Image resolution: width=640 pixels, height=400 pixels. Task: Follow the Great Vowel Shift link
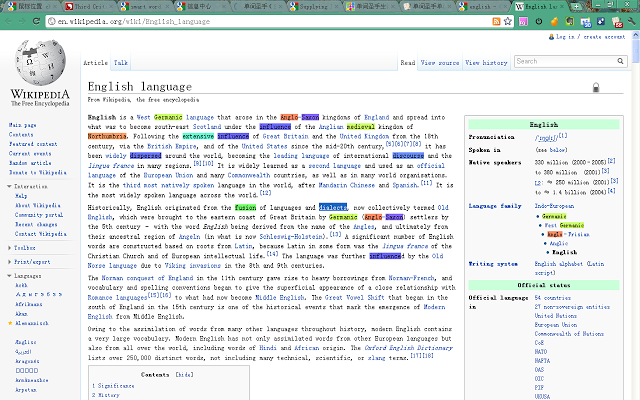(354, 298)
